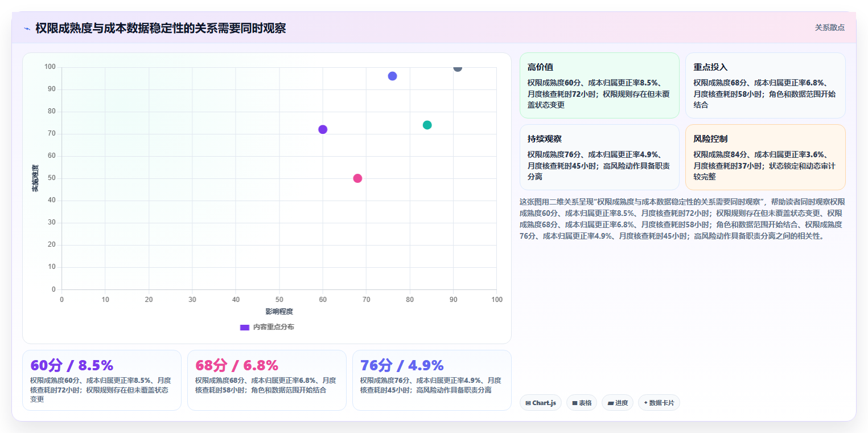
Task: Click the purple legend color box
Action: tap(245, 327)
